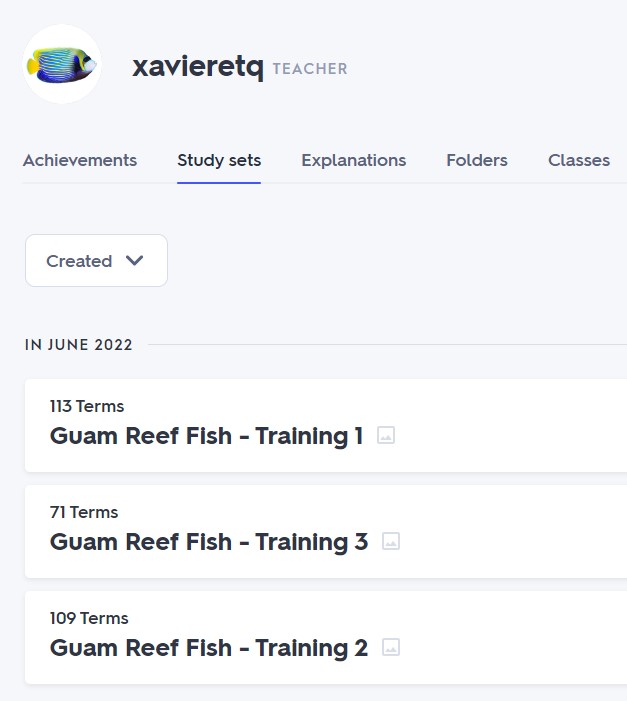Screen dimensions: 627x701
Task: Click the image icon beside Training 3
Action: (x=391, y=541)
